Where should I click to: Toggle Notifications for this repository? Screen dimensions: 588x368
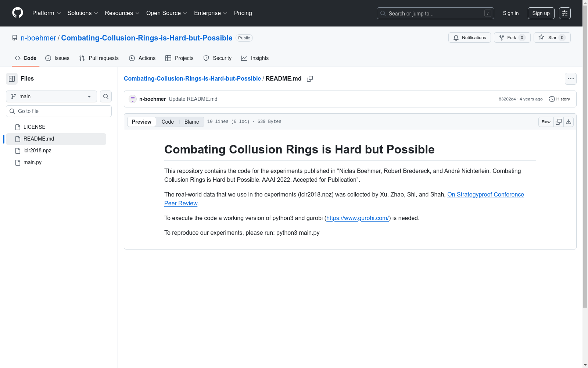(469, 37)
